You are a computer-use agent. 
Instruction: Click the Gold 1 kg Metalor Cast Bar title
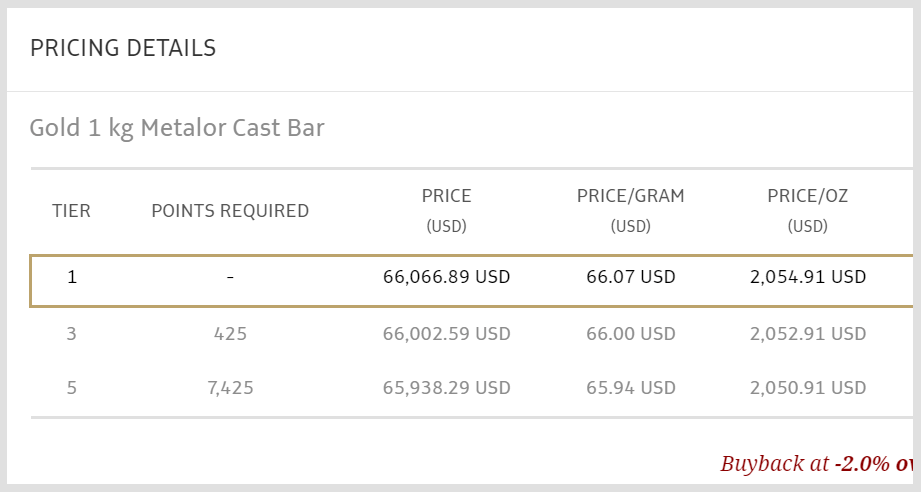pyautogui.click(x=177, y=128)
